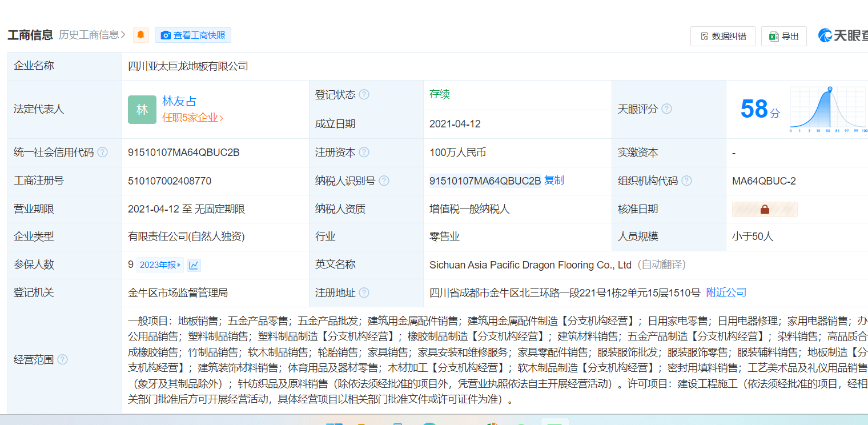This screenshot has width=868, height=425.
Task: Open 查看工商快照 snapshot button
Action: 193,35
